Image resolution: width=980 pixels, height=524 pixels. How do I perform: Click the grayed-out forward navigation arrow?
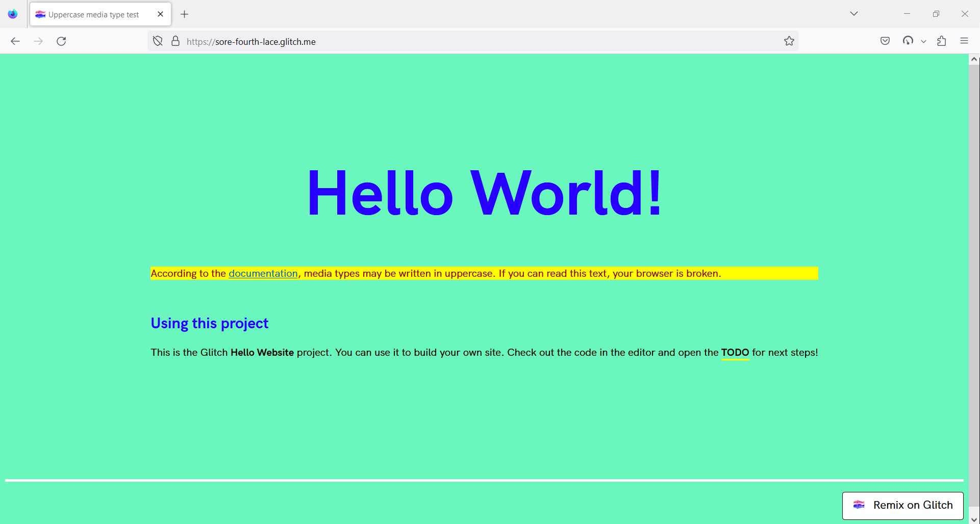(38, 41)
